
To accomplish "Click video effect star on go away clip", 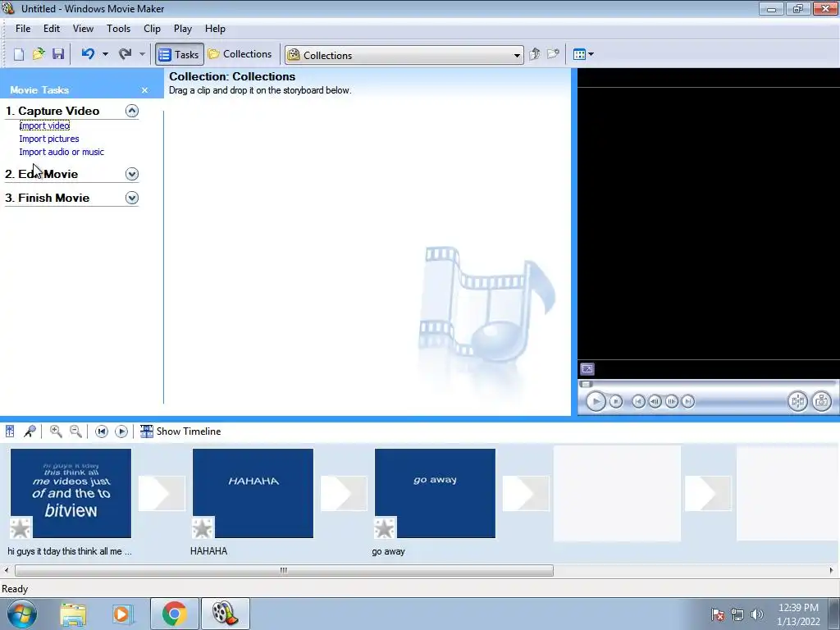I will tap(385, 528).
